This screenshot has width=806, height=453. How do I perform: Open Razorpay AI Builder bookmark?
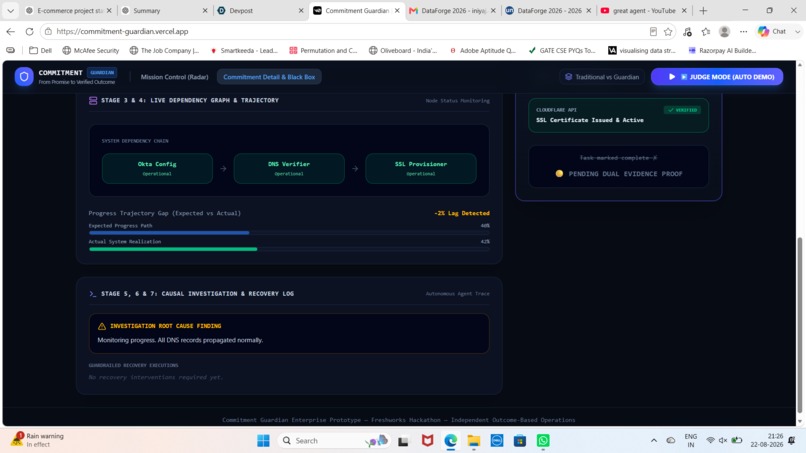tap(722, 50)
